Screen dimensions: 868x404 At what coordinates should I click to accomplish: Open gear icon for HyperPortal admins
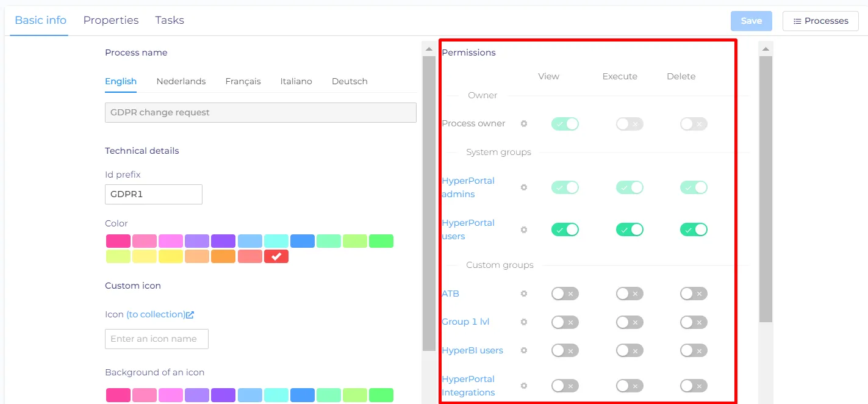click(523, 187)
